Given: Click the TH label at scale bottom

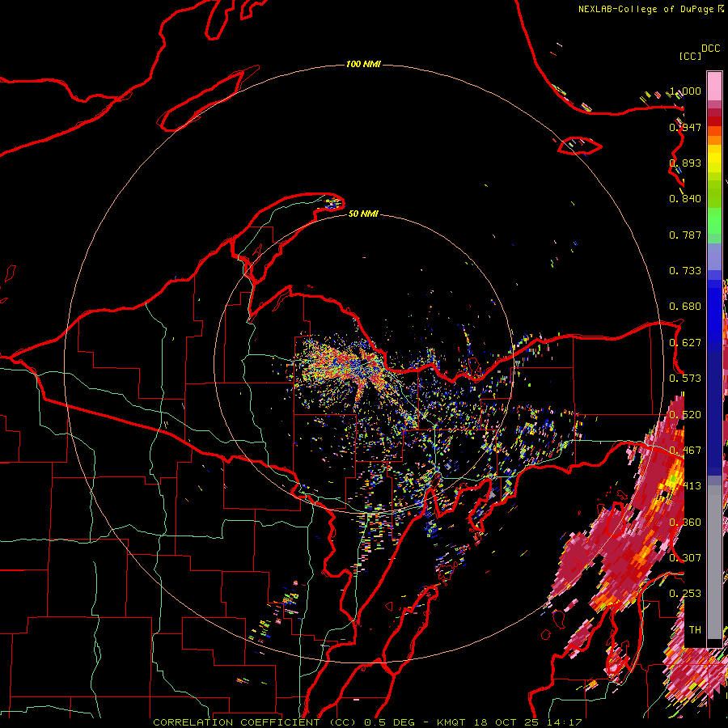Looking at the screenshot, I should click(x=695, y=630).
